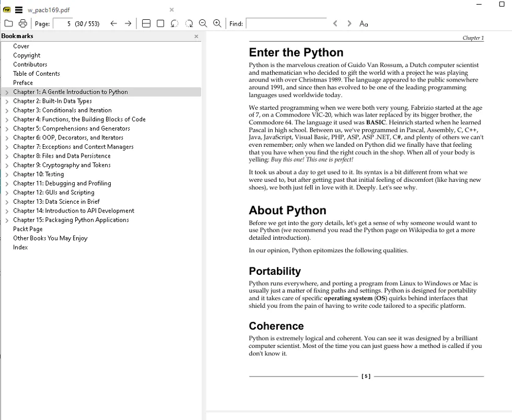Zoom in using the plus magnifier icon

coord(217,24)
